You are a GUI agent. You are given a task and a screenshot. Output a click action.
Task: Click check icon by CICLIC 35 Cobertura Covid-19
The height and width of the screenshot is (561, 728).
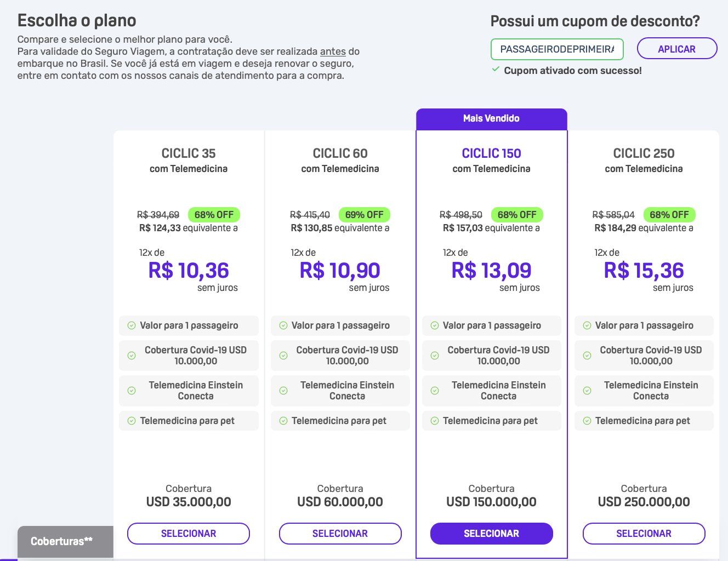[132, 356]
